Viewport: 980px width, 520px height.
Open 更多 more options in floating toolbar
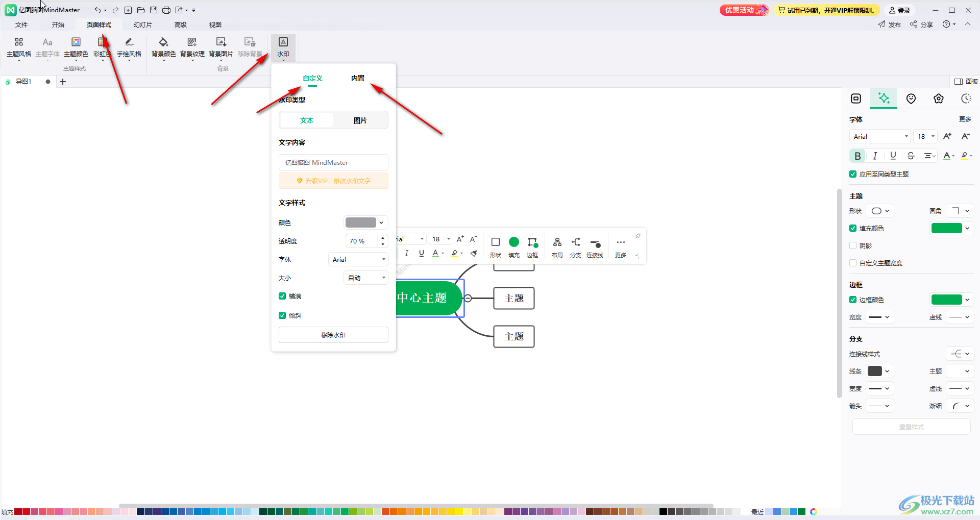click(621, 247)
